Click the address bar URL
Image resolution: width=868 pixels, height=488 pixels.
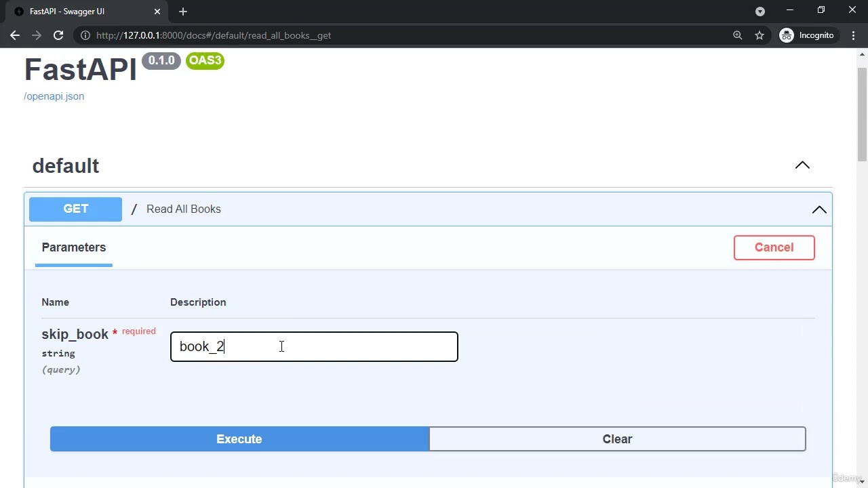coord(214,35)
